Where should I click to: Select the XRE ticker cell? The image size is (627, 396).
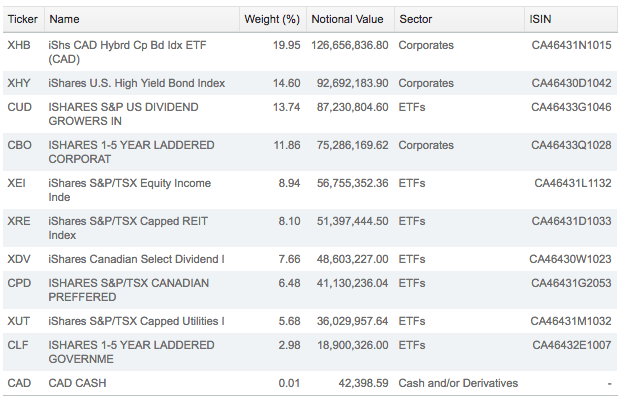[x=19, y=221]
